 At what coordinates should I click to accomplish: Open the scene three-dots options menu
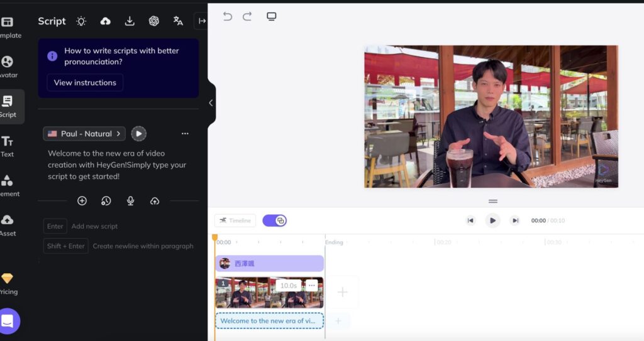[x=312, y=285]
